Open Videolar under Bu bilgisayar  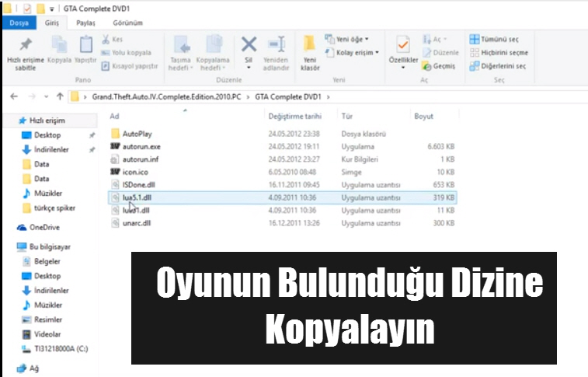[47, 334]
